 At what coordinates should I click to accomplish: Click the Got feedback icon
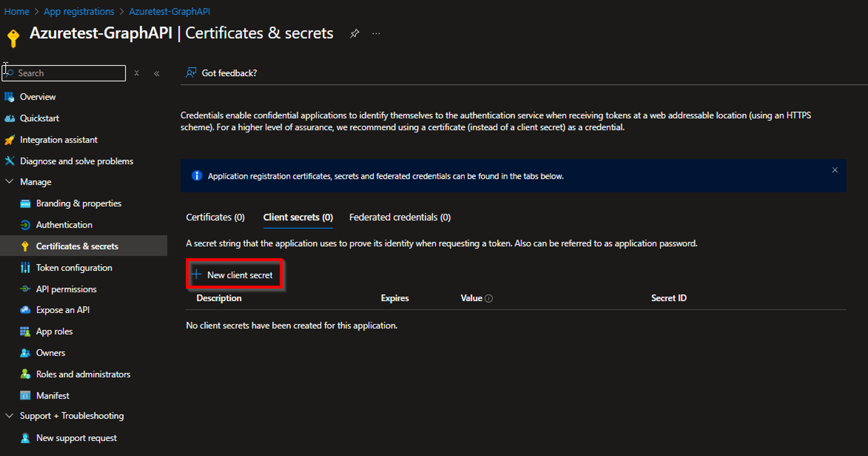[x=191, y=73]
